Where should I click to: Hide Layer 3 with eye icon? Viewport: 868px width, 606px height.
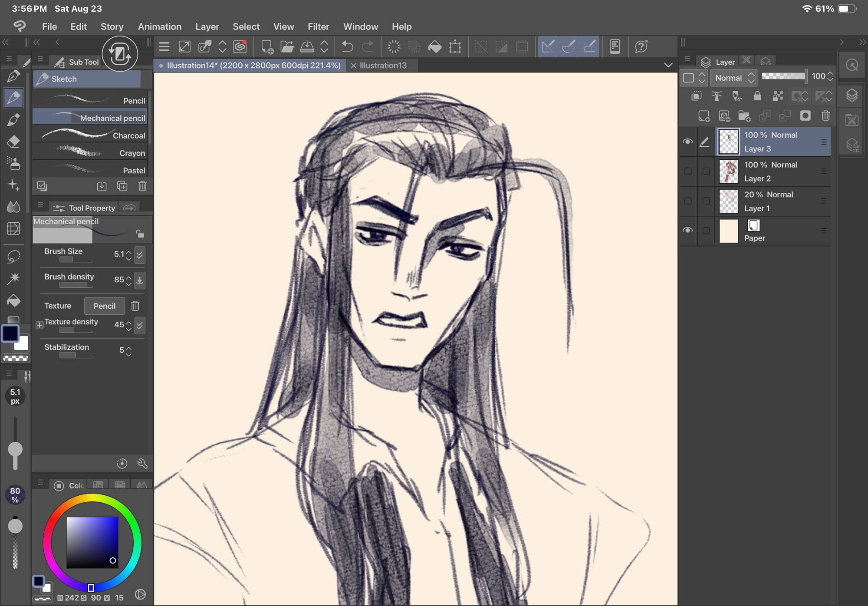[x=688, y=142]
